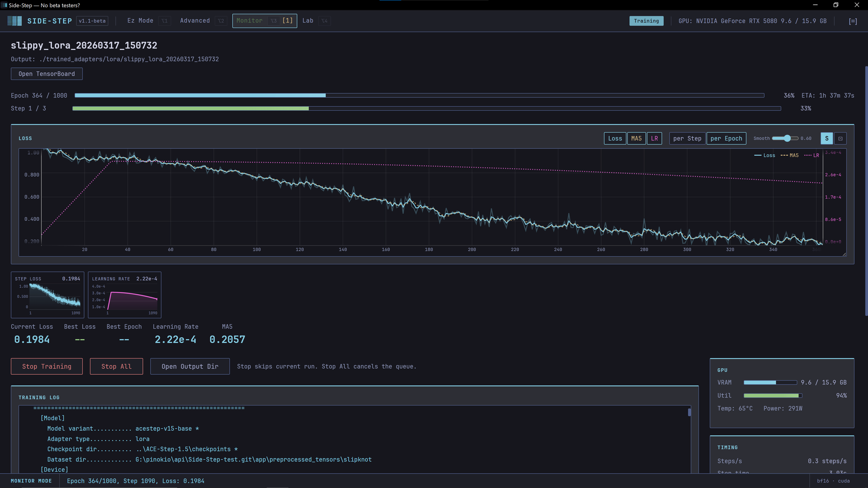The width and height of the screenshot is (868, 488).
Task: Click the training log scrollbar thumb
Action: coord(689,412)
